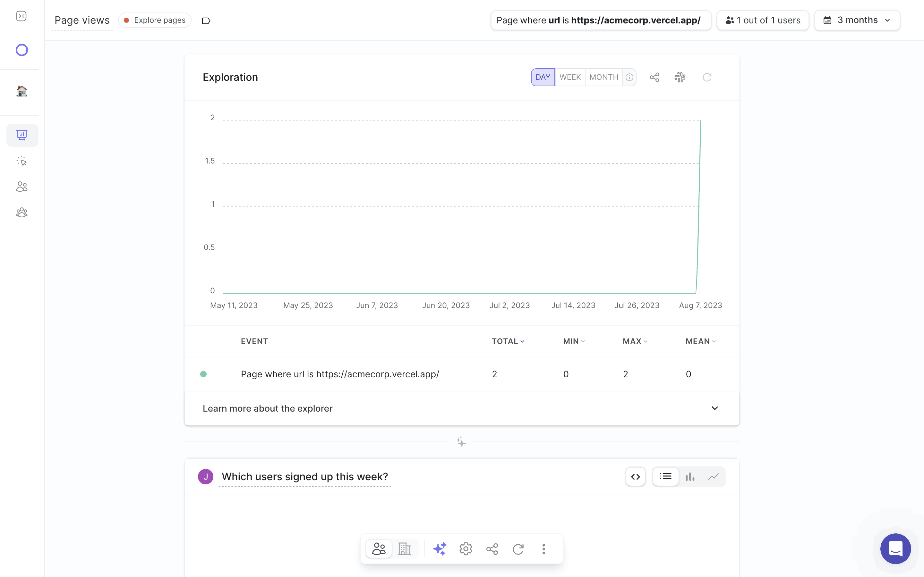Click the AI sparkle icon in bottom toolbar
Viewport: 924px width, 577px height.
click(440, 549)
